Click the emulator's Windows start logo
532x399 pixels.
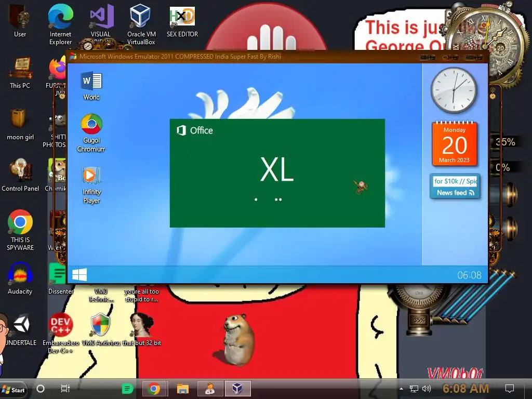click(x=79, y=274)
